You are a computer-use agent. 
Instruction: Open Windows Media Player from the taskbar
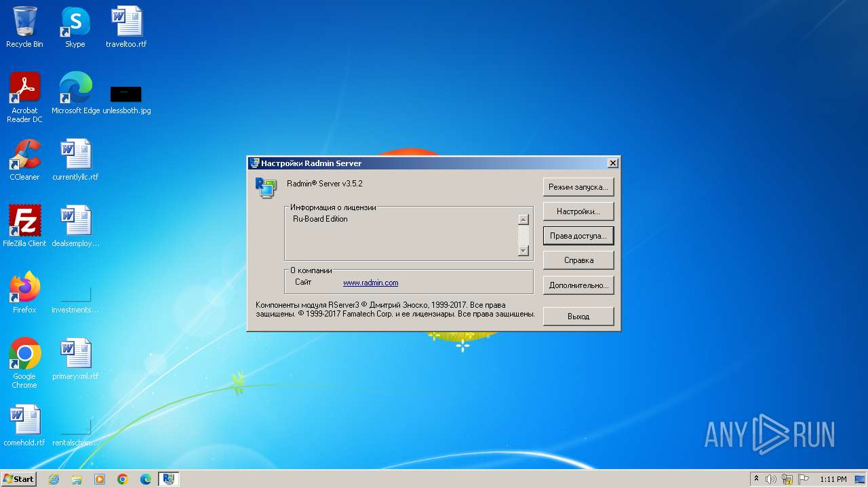[x=100, y=479]
